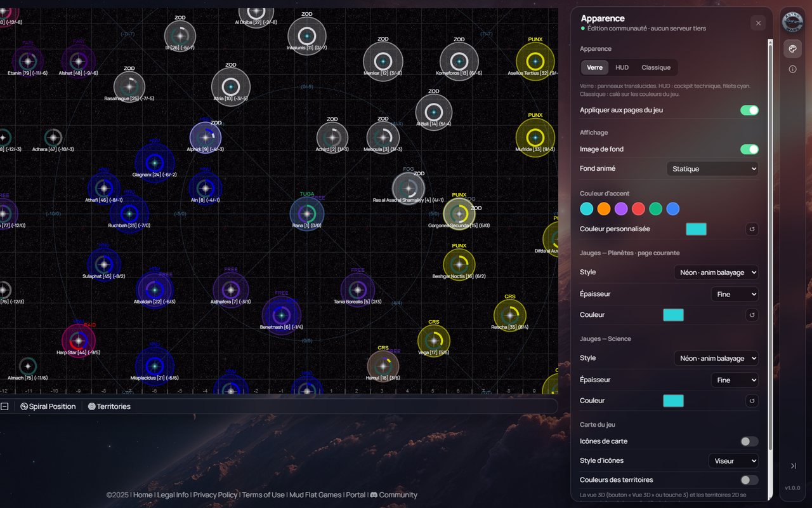Select the Benetnash [6] planet
The image size is (812, 508).
point(282,316)
